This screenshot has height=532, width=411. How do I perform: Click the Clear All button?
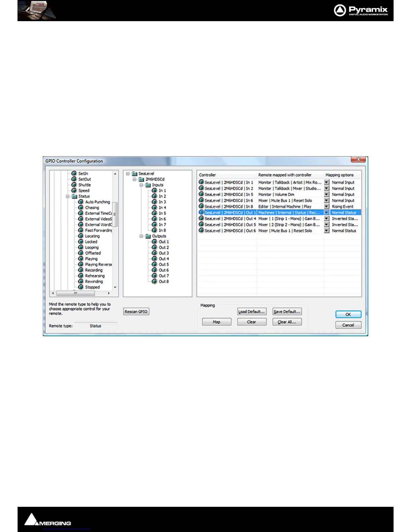pyautogui.click(x=287, y=322)
